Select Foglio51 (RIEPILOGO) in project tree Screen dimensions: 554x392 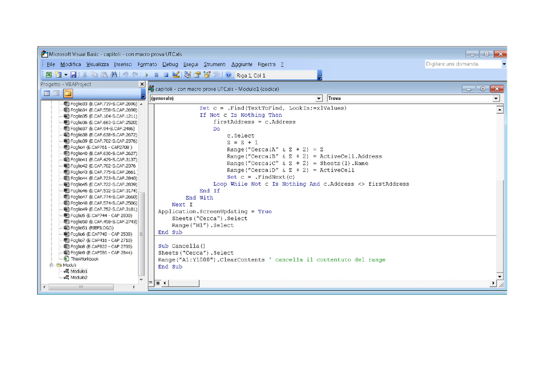92,228
